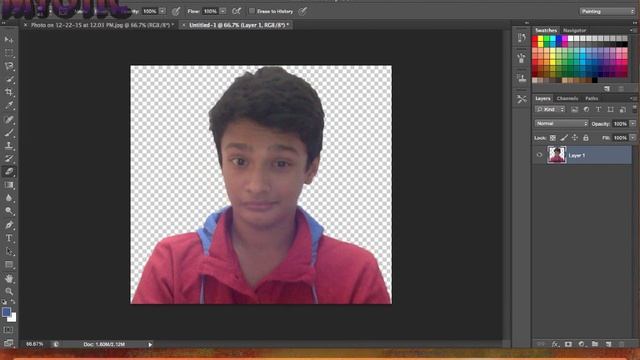Switch to the Channels tab
Viewport: 640px width, 360px height.
[x=567, y=98]
